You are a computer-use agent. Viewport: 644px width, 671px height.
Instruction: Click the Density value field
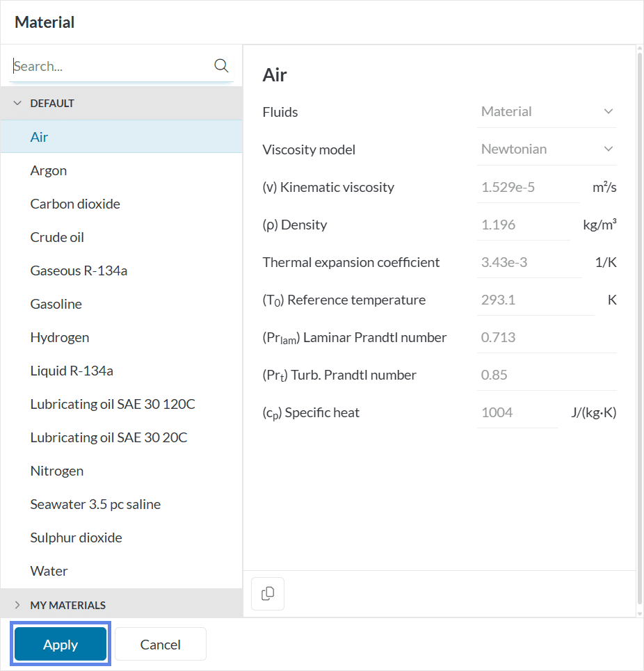(522, 225)
